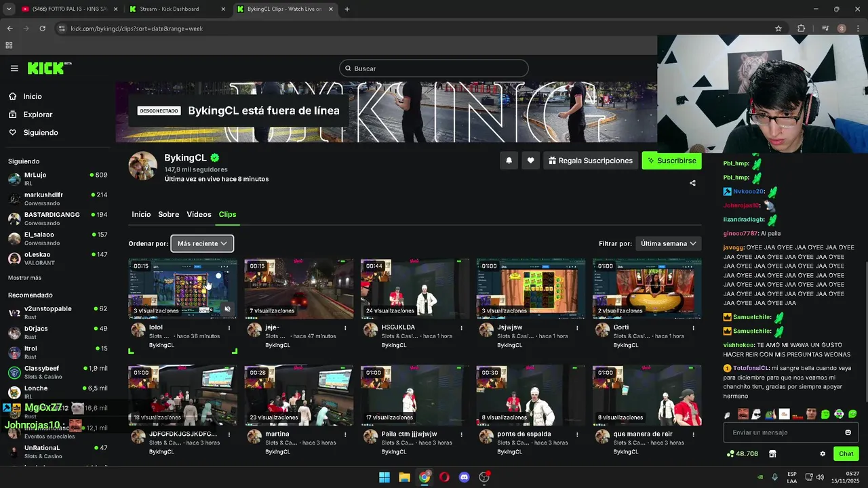The height and width of the screenshot is (488, 868).
Task: Open the channel points shop icon
Action: 772,453
